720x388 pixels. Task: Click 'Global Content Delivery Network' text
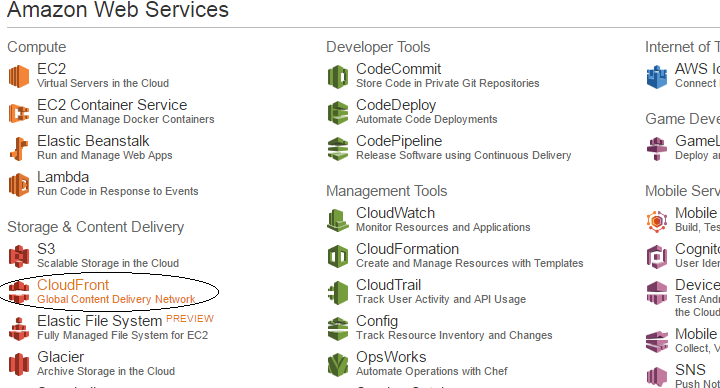point(116,299)
